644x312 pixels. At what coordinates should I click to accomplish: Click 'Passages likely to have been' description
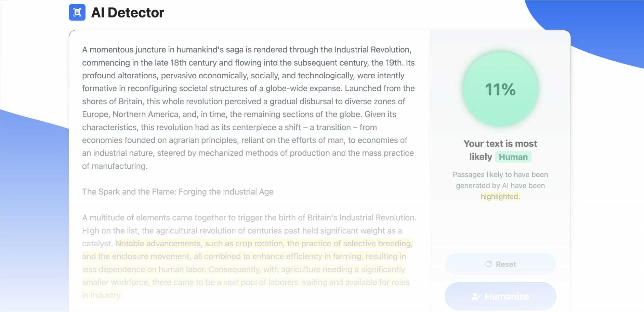[x=500, y=175]
